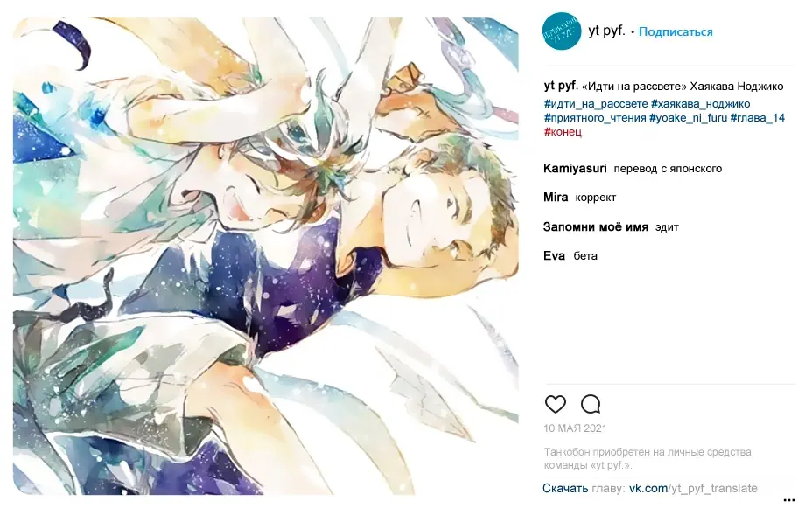The image size is (812, 515).
Task: Click the Скачать download text
Action: pyautogui.click(x=565, y=488)
